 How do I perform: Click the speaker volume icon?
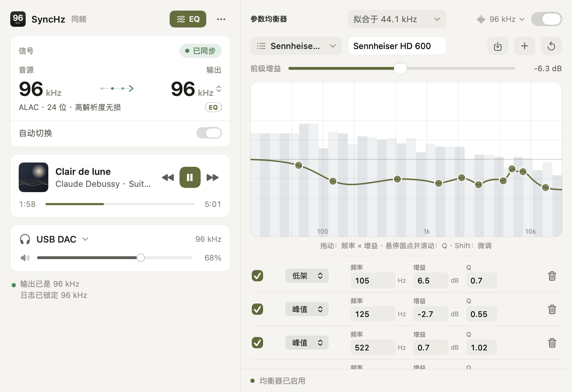pos(25,258)
